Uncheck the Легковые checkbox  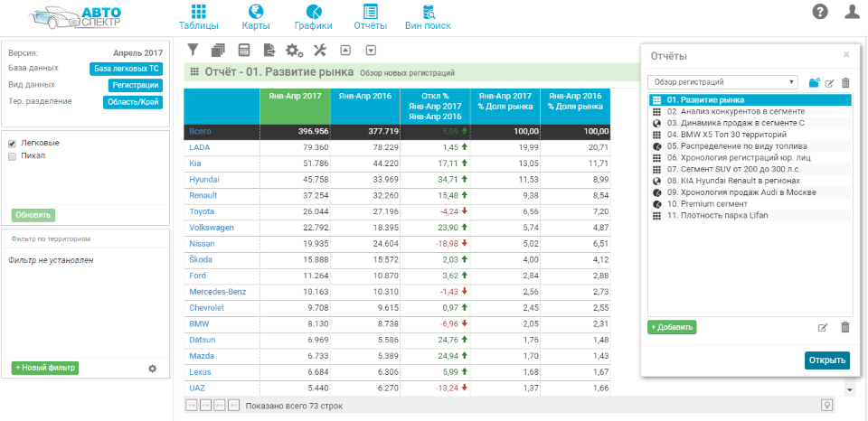[12, 144]
